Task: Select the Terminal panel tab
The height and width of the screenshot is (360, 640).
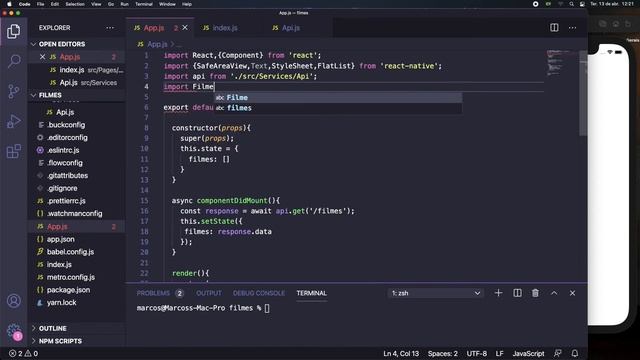Action: click(x=311, y=293)
